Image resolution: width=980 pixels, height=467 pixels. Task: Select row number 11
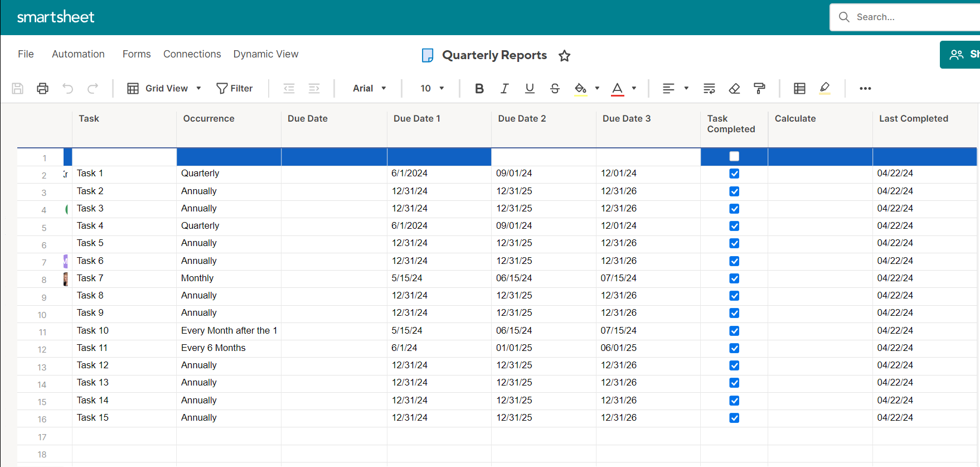pos(42,333)
